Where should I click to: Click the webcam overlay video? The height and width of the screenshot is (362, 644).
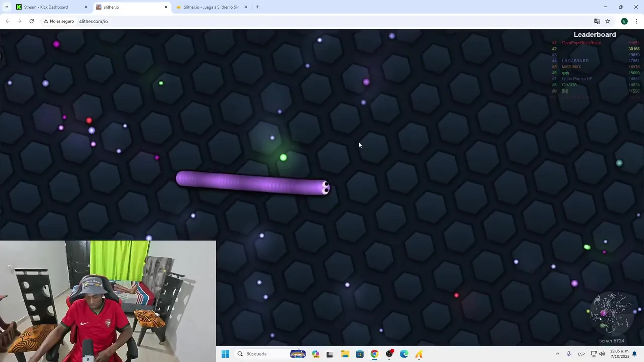click(x=108, y=301)
